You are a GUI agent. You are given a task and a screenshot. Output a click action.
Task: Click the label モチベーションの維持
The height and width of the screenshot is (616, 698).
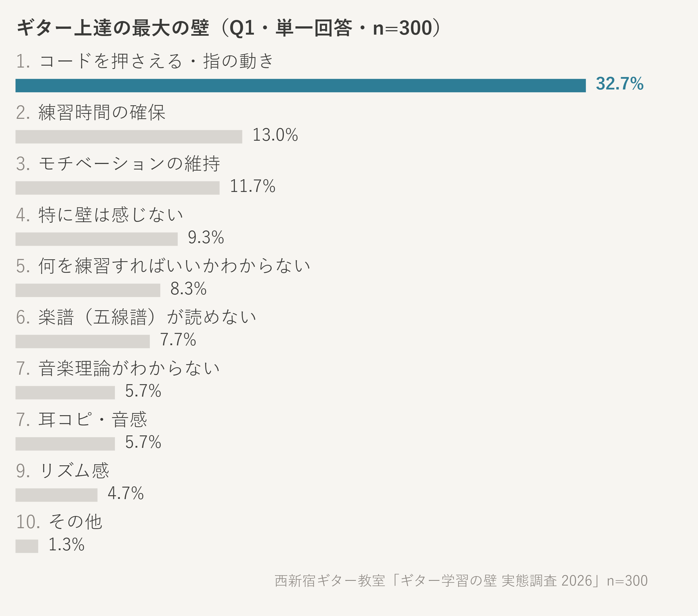coord(129,164)
